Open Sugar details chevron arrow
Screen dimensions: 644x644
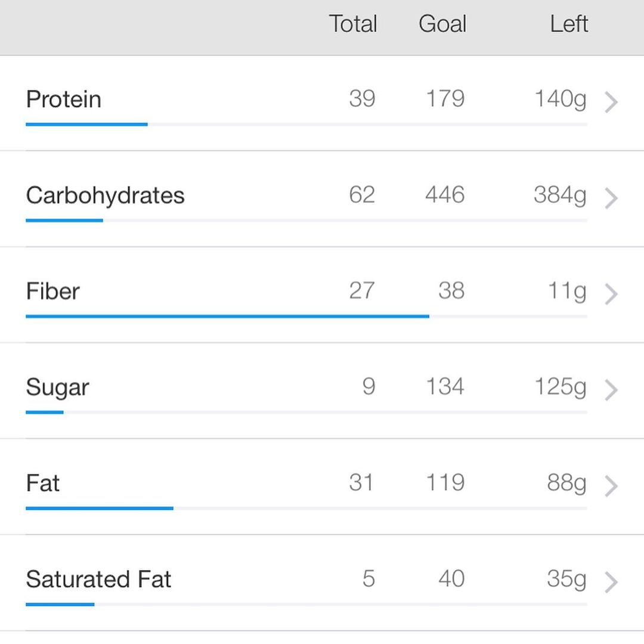[x=612, y=390]
